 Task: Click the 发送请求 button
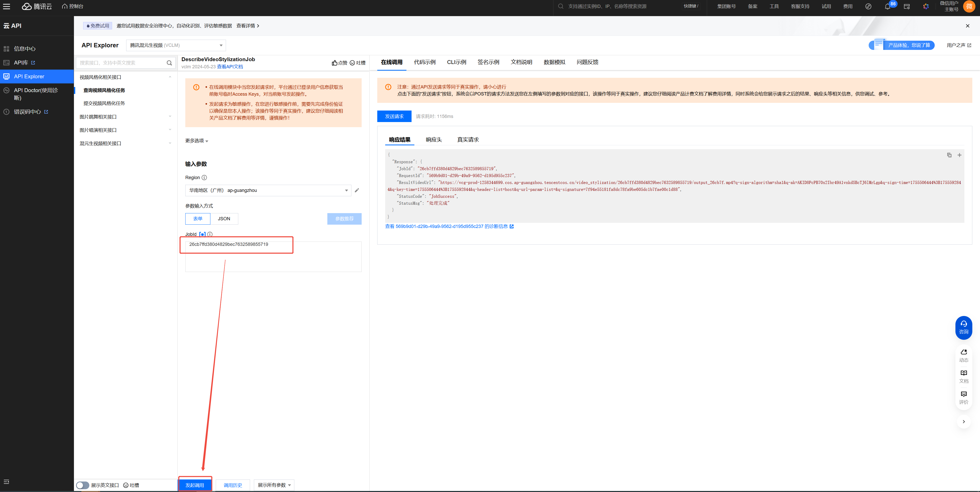tap(394, 116)
